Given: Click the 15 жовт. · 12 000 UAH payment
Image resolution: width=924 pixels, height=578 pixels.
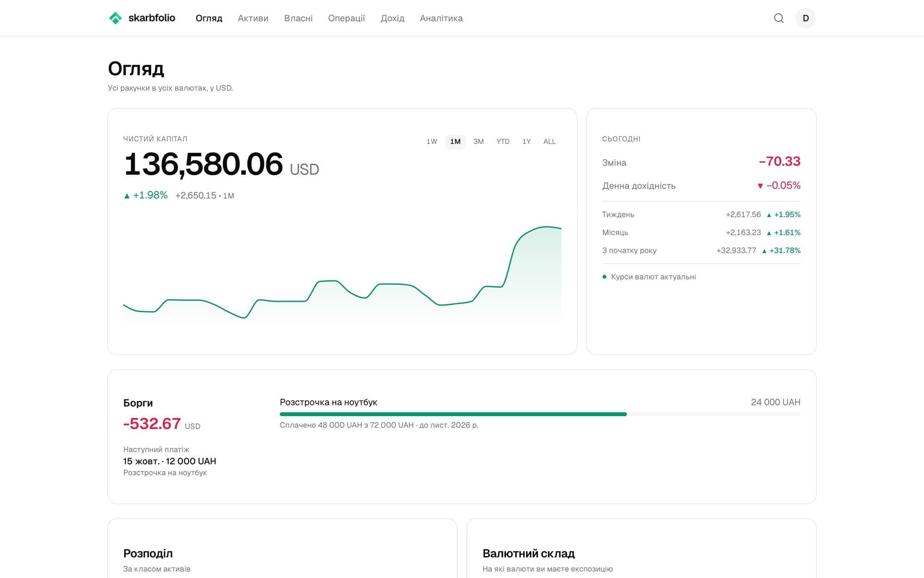Looking at the screenshot, I should (170, 461).
